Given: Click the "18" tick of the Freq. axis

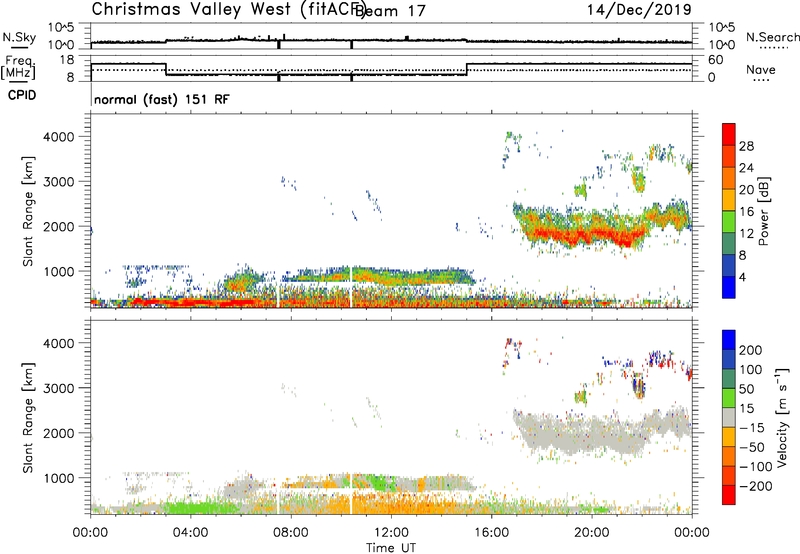Looking at the screenshot, I should 66,60.
